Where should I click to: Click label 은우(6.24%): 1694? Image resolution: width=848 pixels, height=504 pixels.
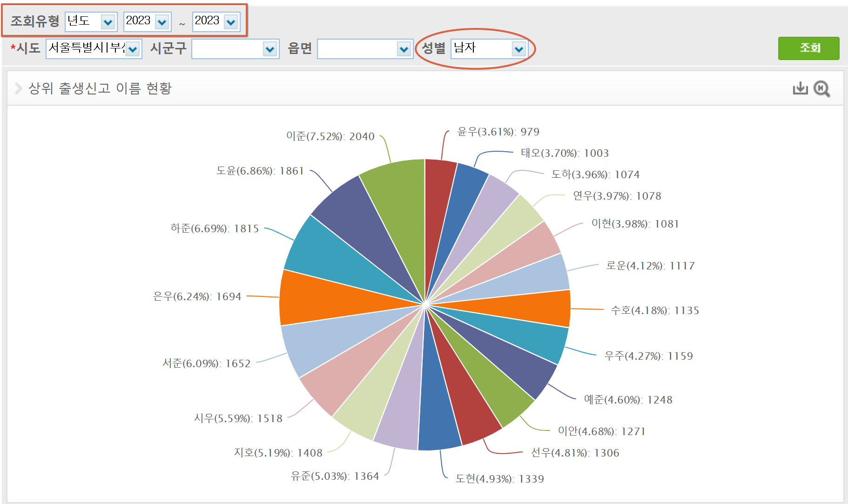coord(197,296)
